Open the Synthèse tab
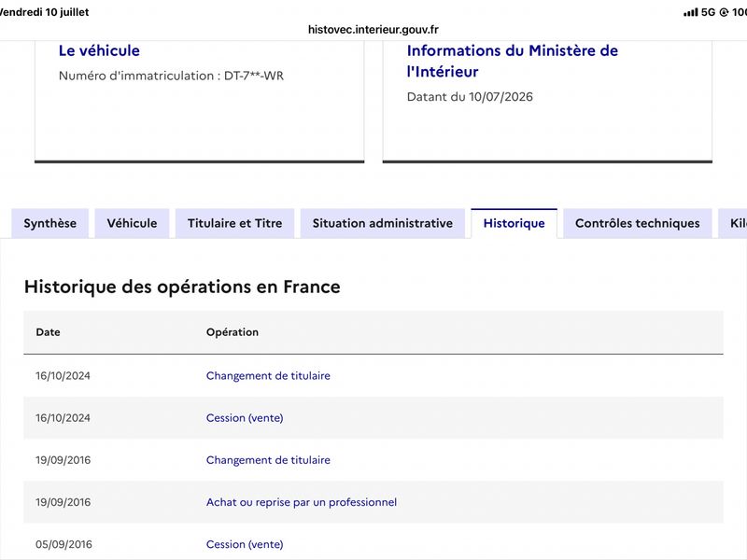Viewport: 747px width, 560px height. 50,223
